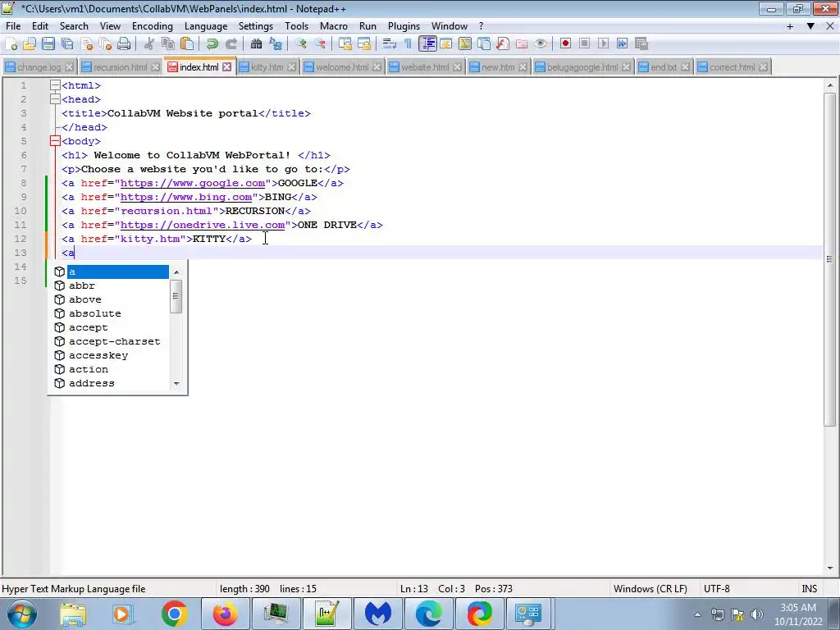Click the Close All documents toolbar icon
The height and width of the screenshot is (630, 840).
(x=105, y=44)
